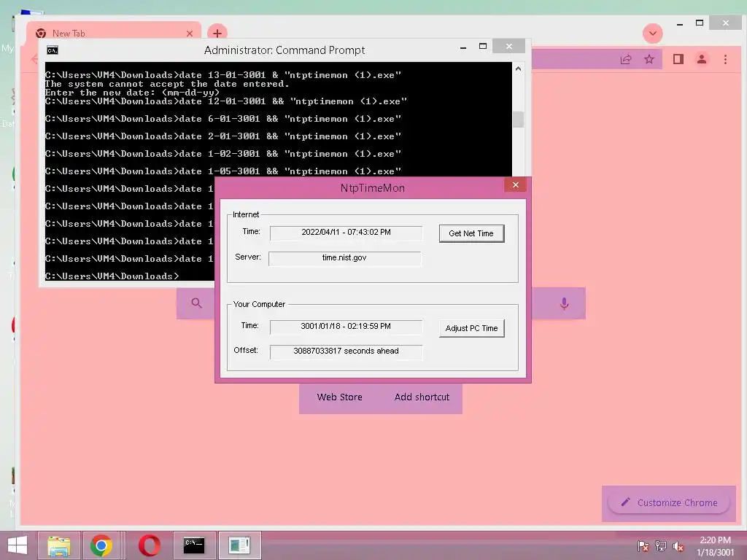Click command line with date 6-01-3001

[223, 119]
